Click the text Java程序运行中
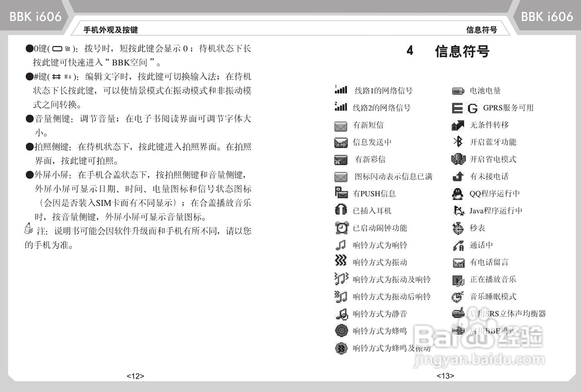Viewport: 581px width, 392px height. [496, 211]
